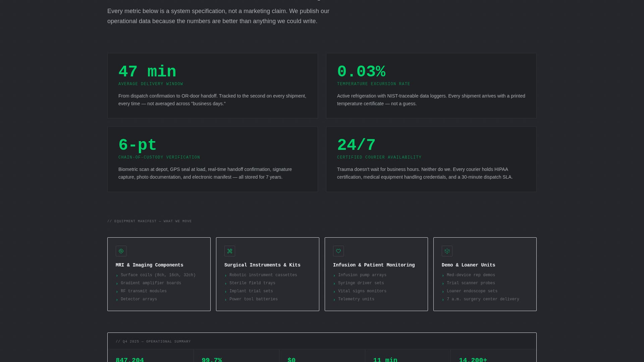Click the Telemetry units item

pos(356,299)
